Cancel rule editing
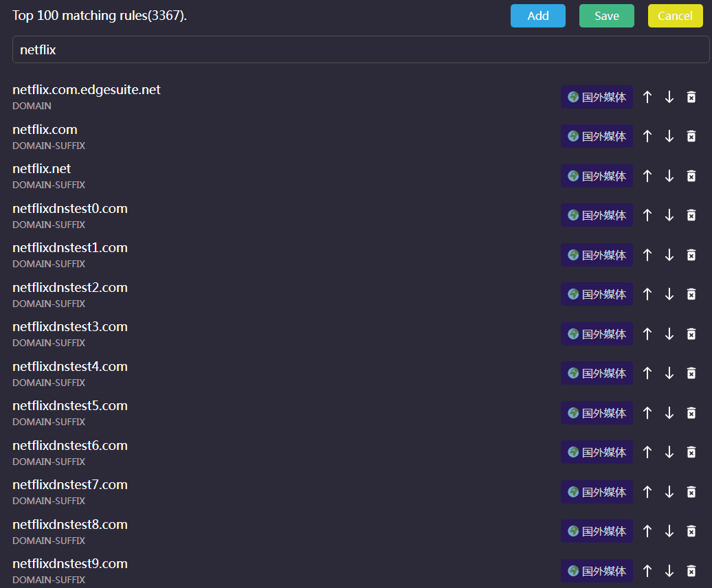Screen dimensions: 712x588 pyautogui.click(x=675, y=16)
